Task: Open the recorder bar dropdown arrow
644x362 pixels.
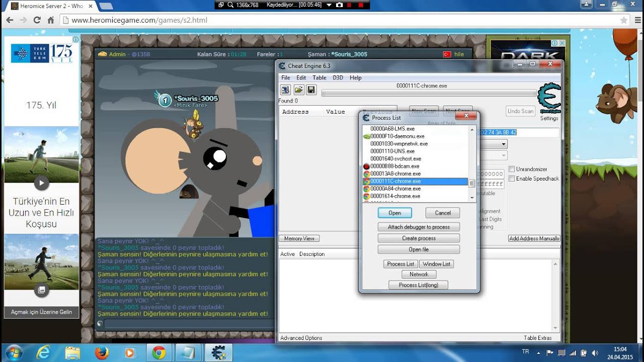Action: pos(329,5)
